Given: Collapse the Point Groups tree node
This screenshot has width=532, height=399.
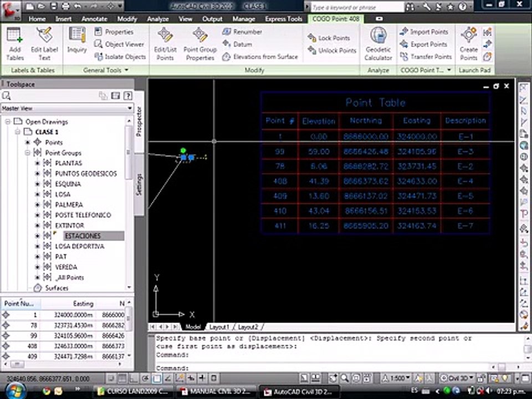Looking at the screenshot, I should click(28, 153).
